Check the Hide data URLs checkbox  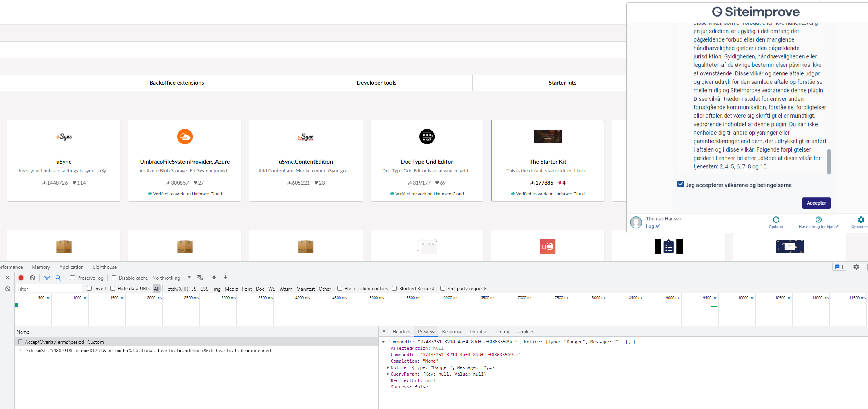(113, 288)
